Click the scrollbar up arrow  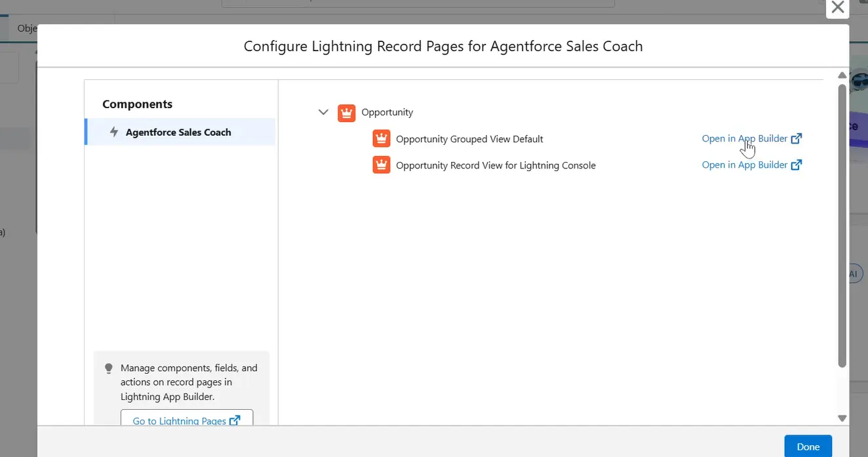(842, 75)
